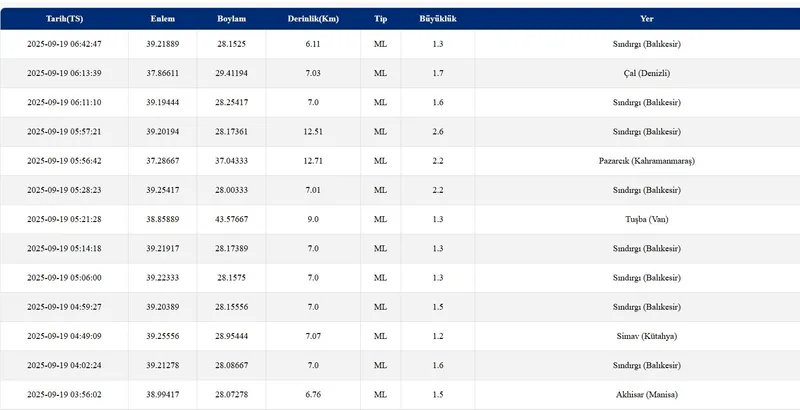Click the Tarih(TS) column header

click(64, 19)
